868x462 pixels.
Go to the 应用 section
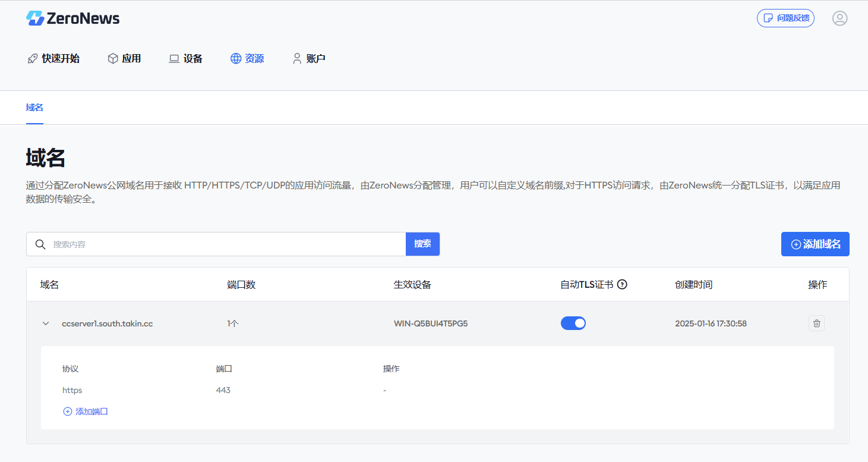(124, 59)
